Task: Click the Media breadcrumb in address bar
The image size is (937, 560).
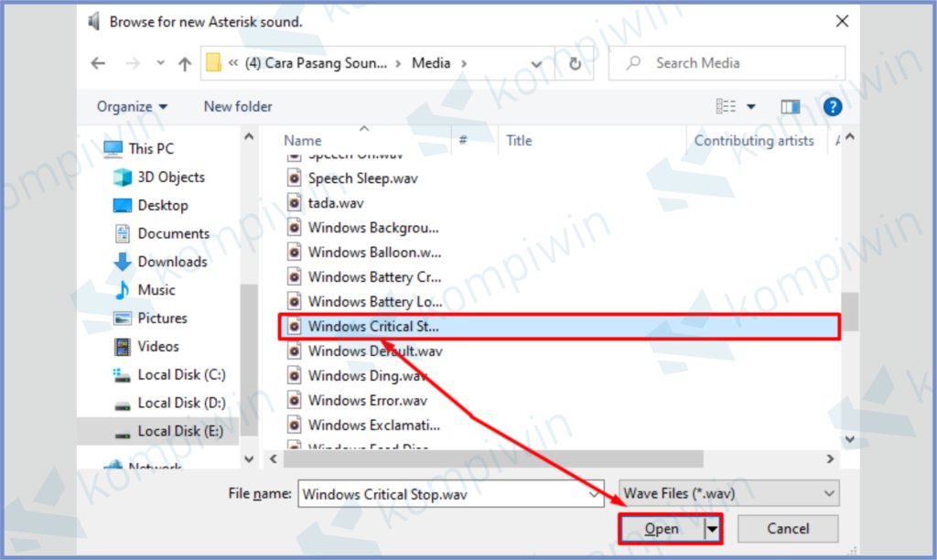Action: tap(431, 63)
